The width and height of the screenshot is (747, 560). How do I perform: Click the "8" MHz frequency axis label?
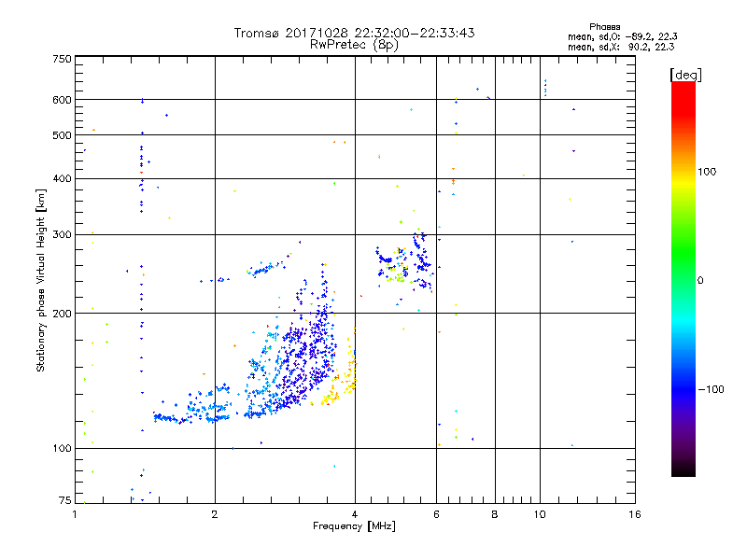pyautogui.click(x=495, y=514)
